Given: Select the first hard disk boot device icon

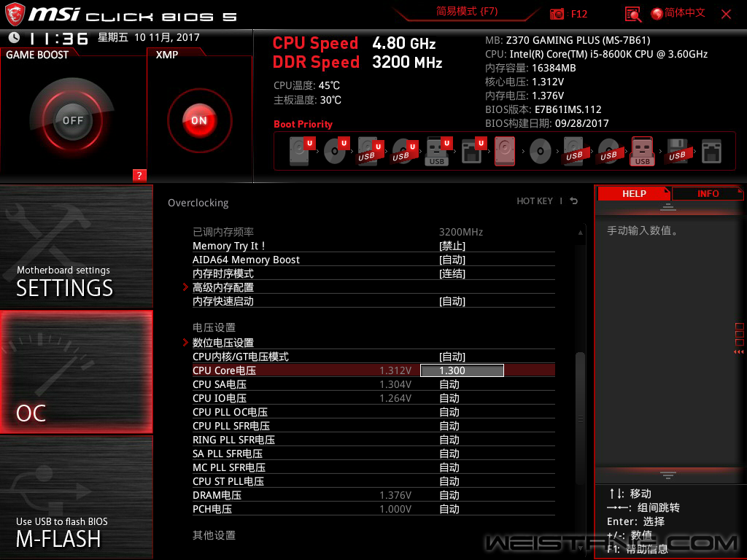Looking at the screenshot, I should tap(302, 152).
